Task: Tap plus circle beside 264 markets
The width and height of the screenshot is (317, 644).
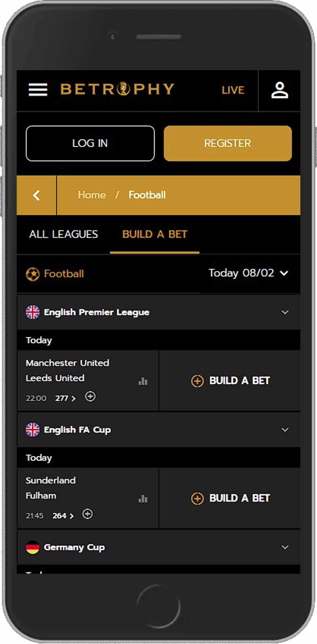Action: coord(88,514)
